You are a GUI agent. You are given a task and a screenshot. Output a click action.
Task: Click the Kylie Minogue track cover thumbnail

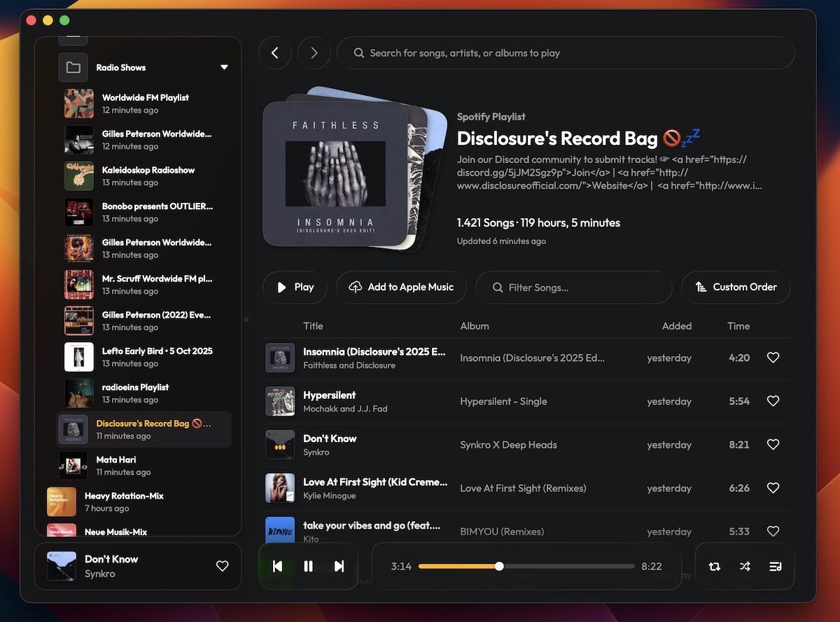tap(280, 488)
